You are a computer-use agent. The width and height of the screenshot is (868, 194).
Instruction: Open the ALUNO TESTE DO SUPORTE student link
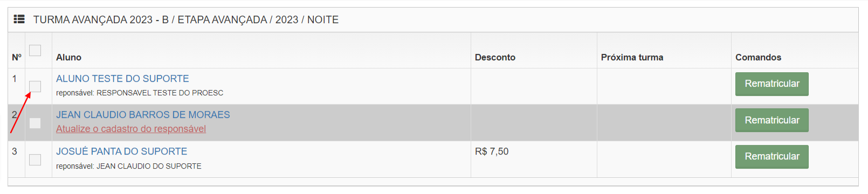(122, 79)
